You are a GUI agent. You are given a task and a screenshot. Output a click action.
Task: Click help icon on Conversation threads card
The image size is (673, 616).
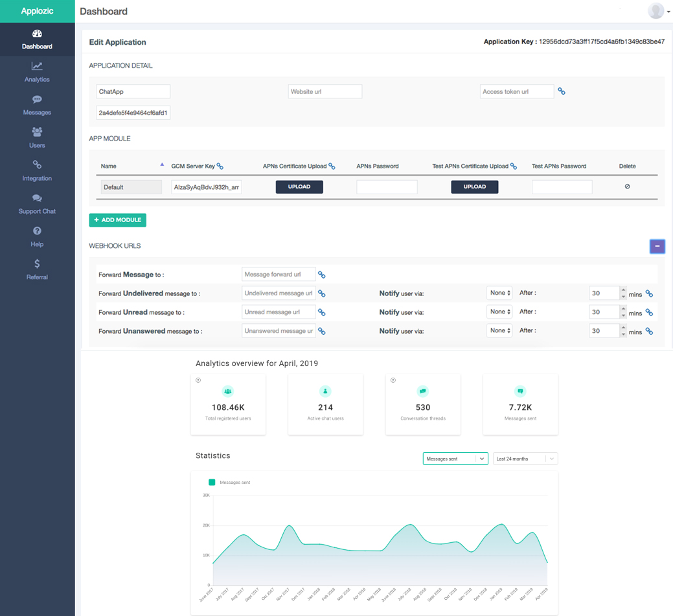(x=393, y=380)
